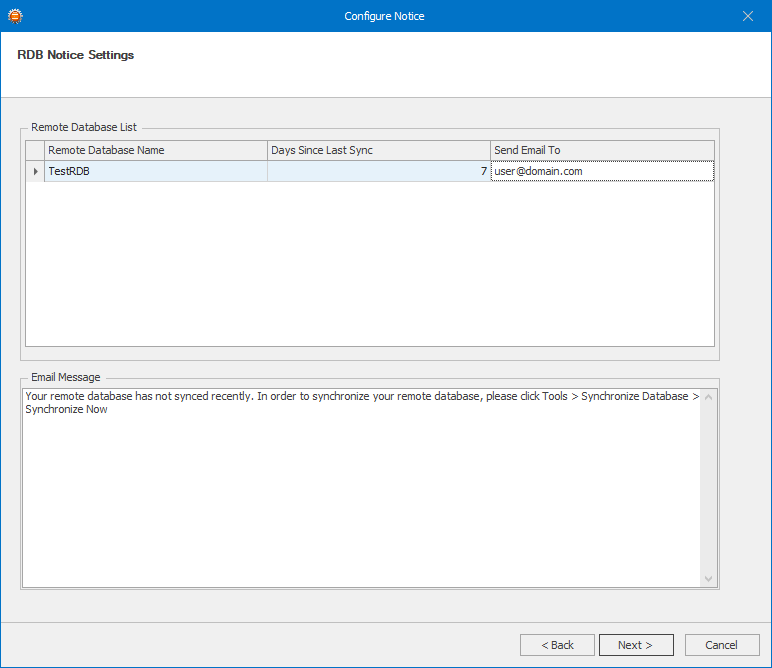Click the Days Since Last Sync header
Viewport: 772px width, 668px height.
(x=379, y=150)
